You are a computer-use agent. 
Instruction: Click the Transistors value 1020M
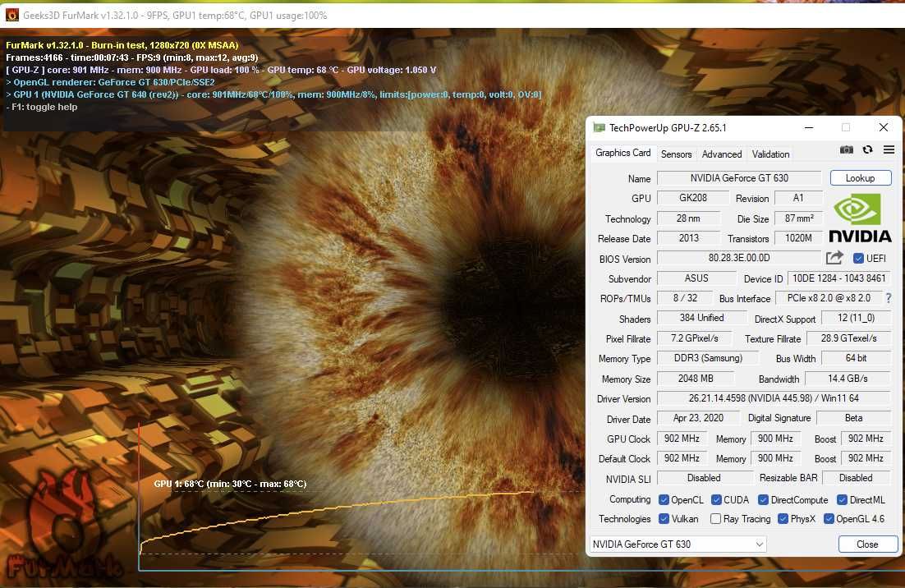click(798, 238)
